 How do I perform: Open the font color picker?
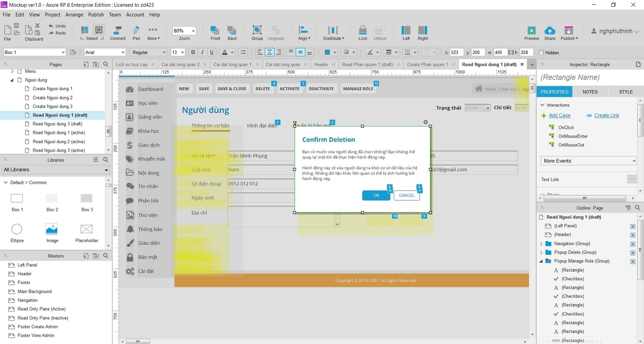pos(225,52)
